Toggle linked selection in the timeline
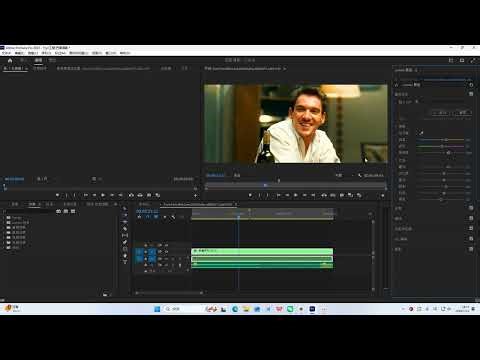Screen dimensions: 480x360 coord(156,217)
